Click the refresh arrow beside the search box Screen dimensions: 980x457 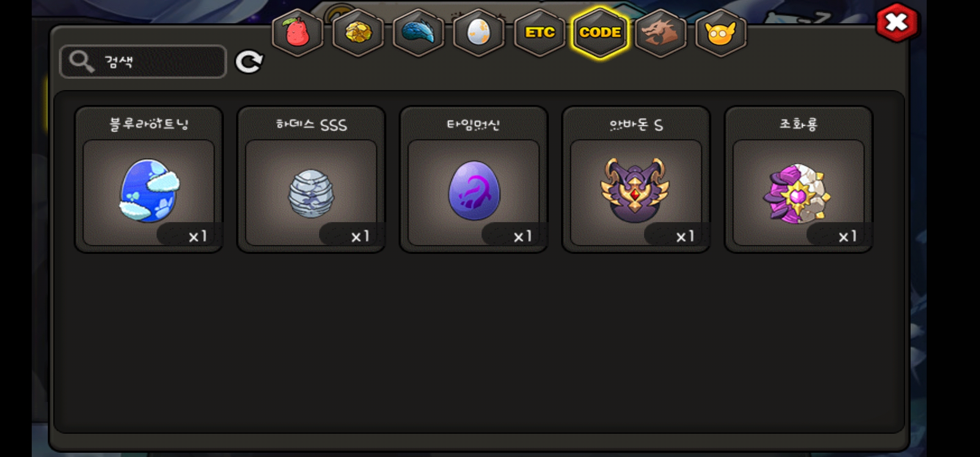pyautogui.click(x=249, y=62)
